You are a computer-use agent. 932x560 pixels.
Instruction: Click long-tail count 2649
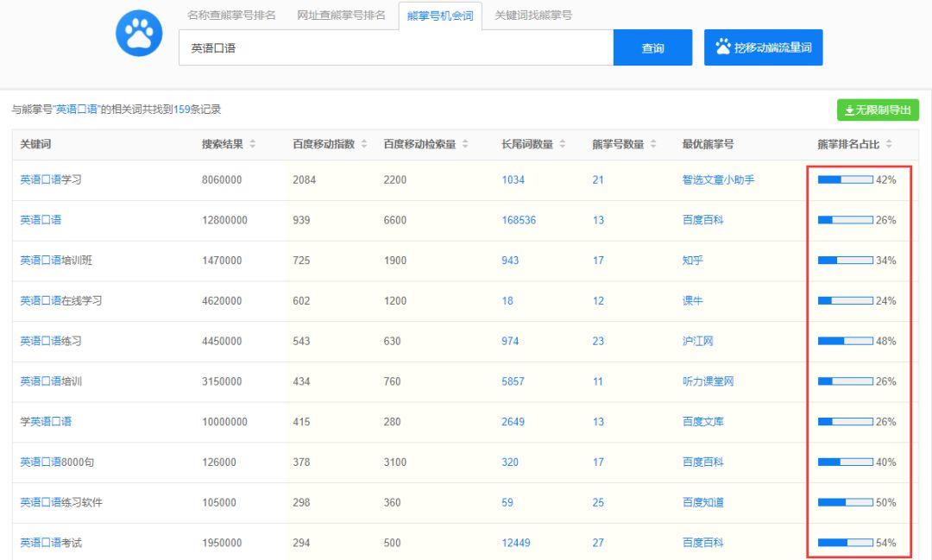[513, 421]
